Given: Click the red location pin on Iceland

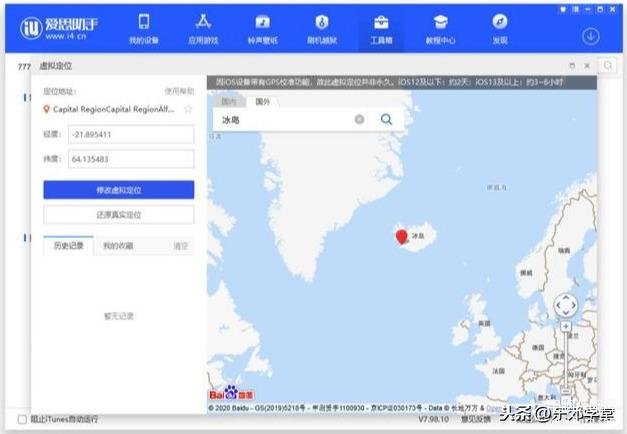Looking at the screenshot, I should (402, 236).
